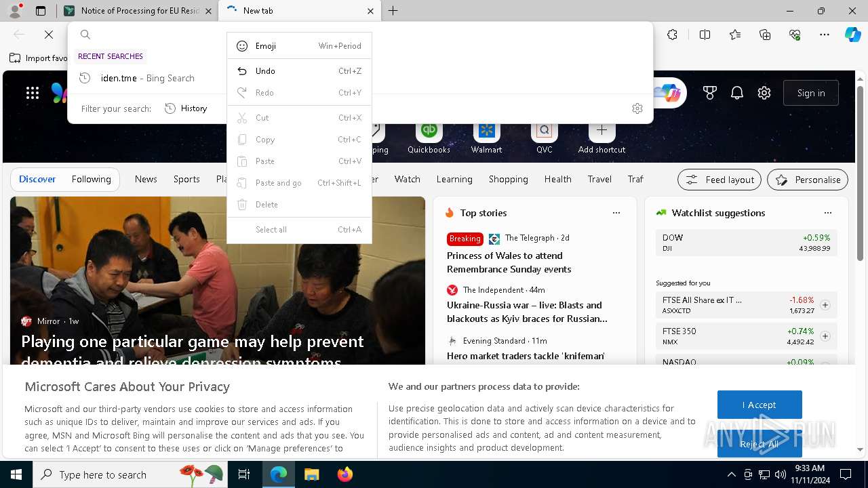Open the Extensions puzzle icon
The height and width of the screenshot is (488, 868).
click(x=672, y=35)
